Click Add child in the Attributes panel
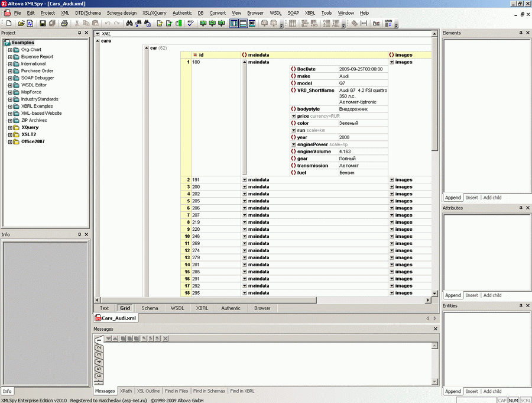Image resolution: width=532 pixels, height=403 pixels. point(492,295)
